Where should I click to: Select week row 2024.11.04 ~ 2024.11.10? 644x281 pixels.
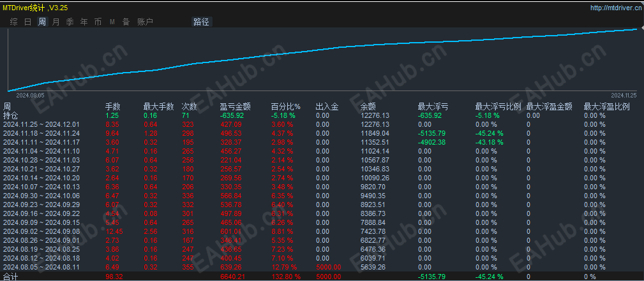point(41,151)
